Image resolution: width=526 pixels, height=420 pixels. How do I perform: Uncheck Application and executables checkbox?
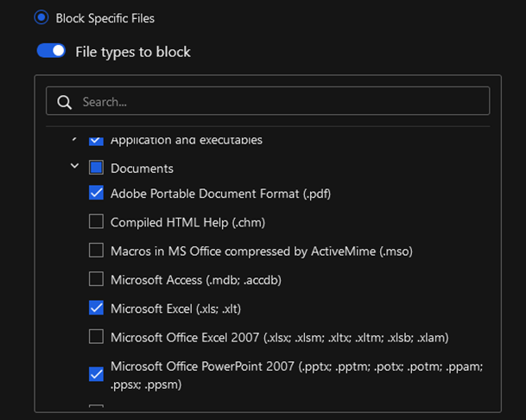[96, 141]
